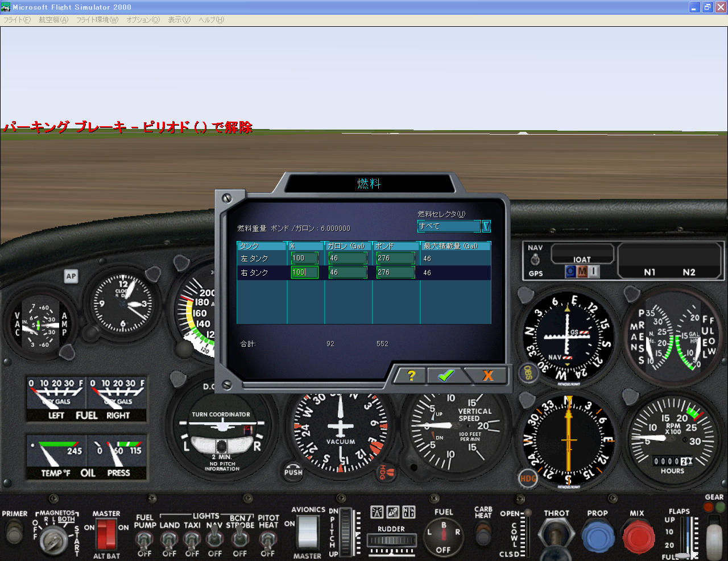Click the inner marker I indicator
Viewport: 728px width, 561px height.
point(593,272)
